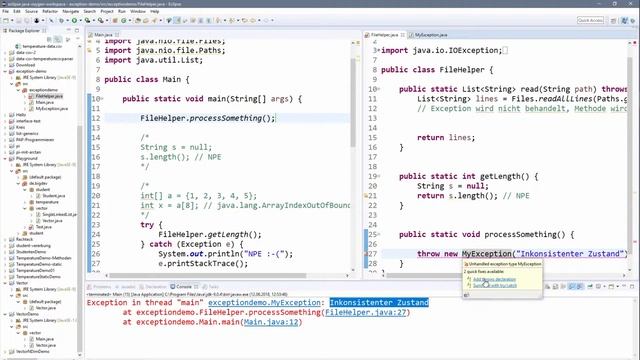This screenshot has width=640, height=360.
Task: Open the dropdown arrow next to Debug button
Action: 67,20
